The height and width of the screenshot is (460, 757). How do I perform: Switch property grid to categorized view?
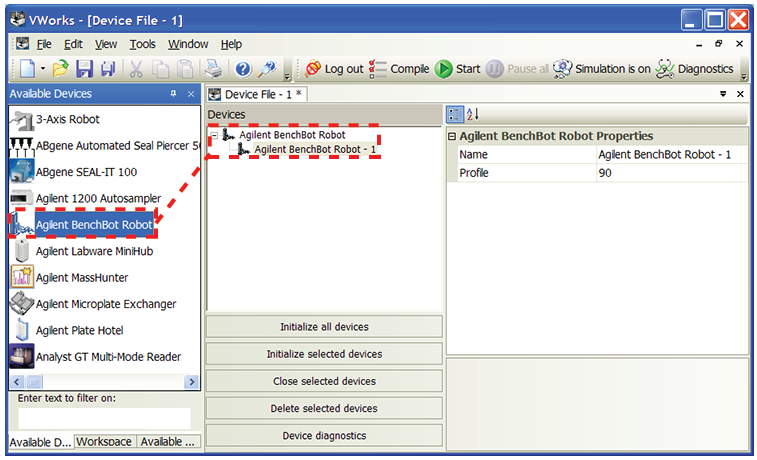(455, 115)
